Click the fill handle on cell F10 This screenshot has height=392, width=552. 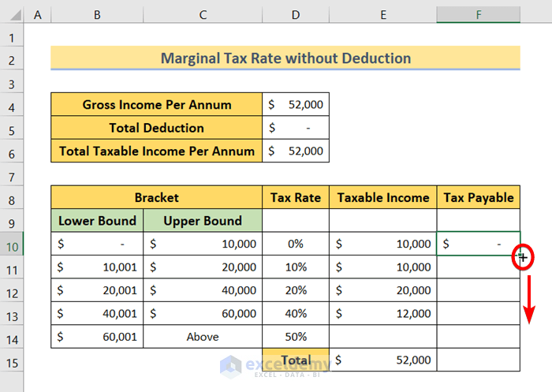click(520, 256)
